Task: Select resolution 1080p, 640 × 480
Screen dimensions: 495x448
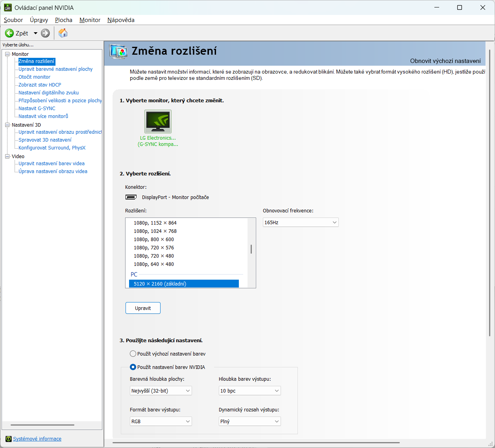Action: (x=154, y=264)
